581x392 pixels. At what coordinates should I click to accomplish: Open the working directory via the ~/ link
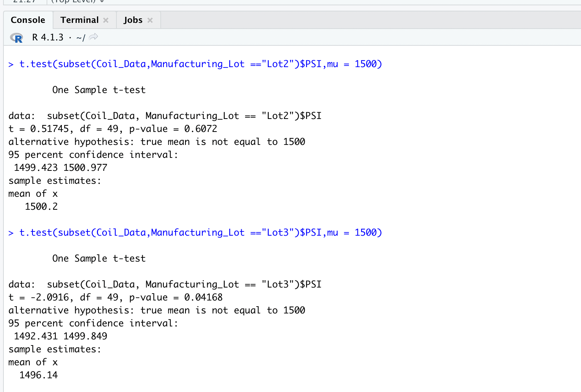tap(81, 37)
